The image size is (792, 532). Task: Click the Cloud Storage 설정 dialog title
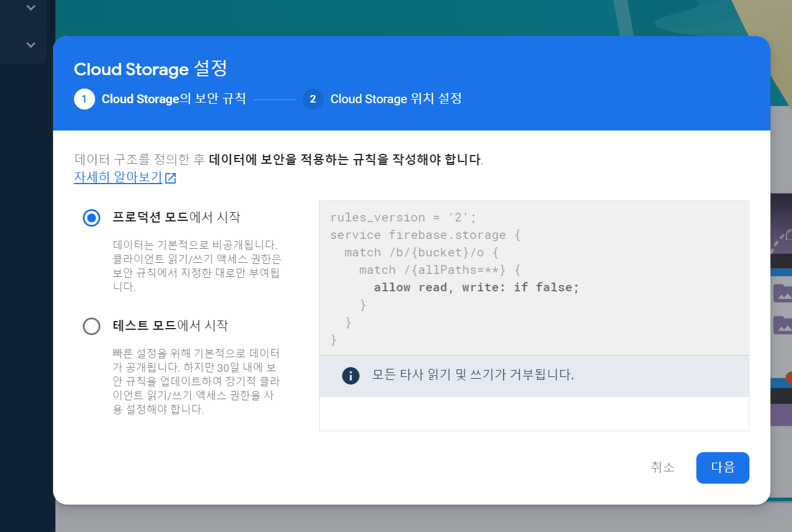(150, 69)
